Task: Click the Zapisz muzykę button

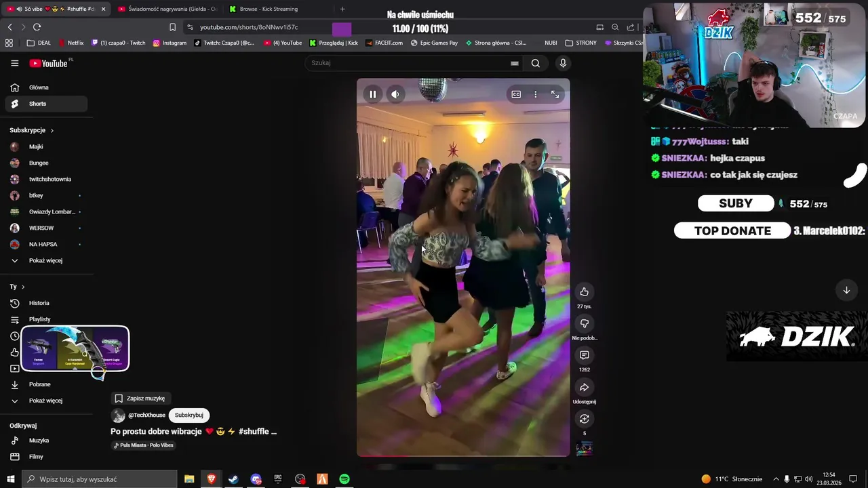Action: (140, 399)
